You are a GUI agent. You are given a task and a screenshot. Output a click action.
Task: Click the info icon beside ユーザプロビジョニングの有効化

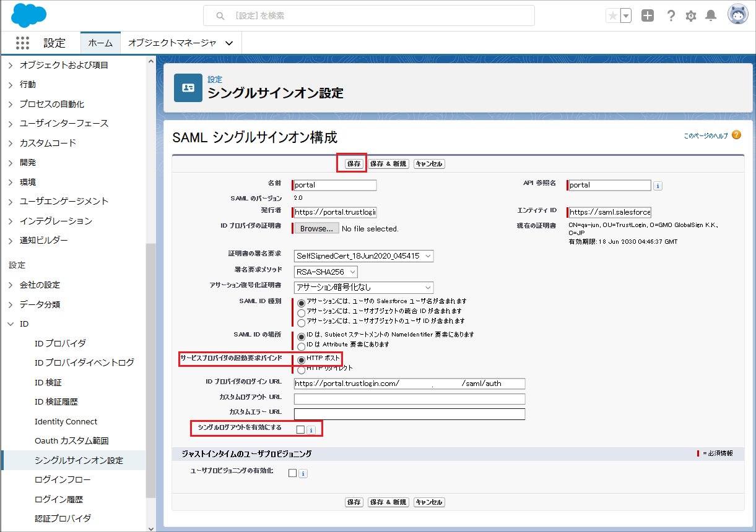click(303, 473)
